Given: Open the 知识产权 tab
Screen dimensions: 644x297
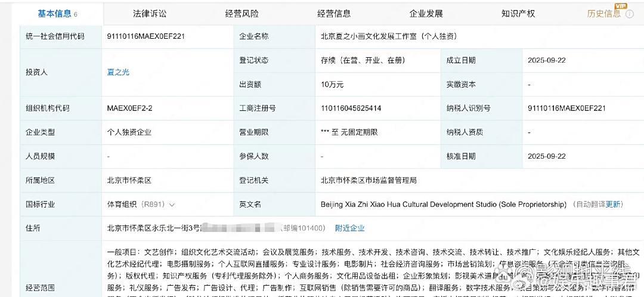Looking at the screenshot, I should pos(518,14).
